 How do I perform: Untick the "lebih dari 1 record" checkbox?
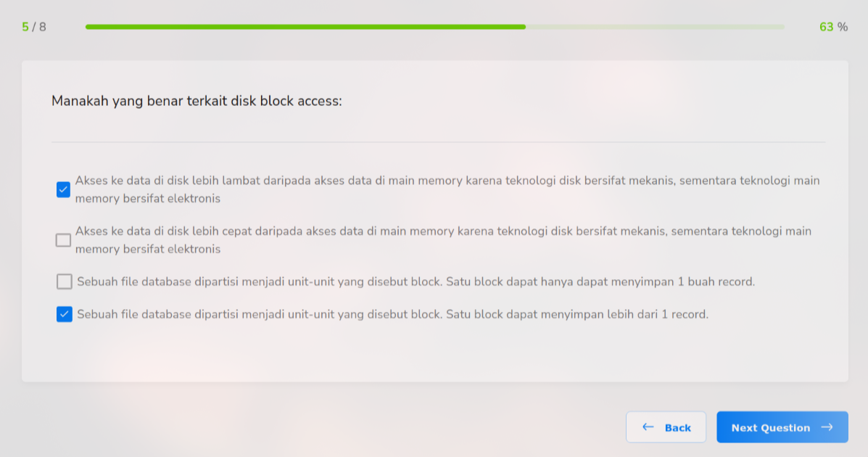(65, 314)
